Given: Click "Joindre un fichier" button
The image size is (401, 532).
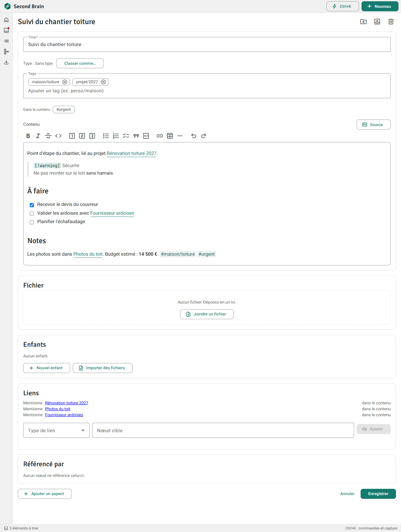Looking at the screenshot, I should [207, 314].
